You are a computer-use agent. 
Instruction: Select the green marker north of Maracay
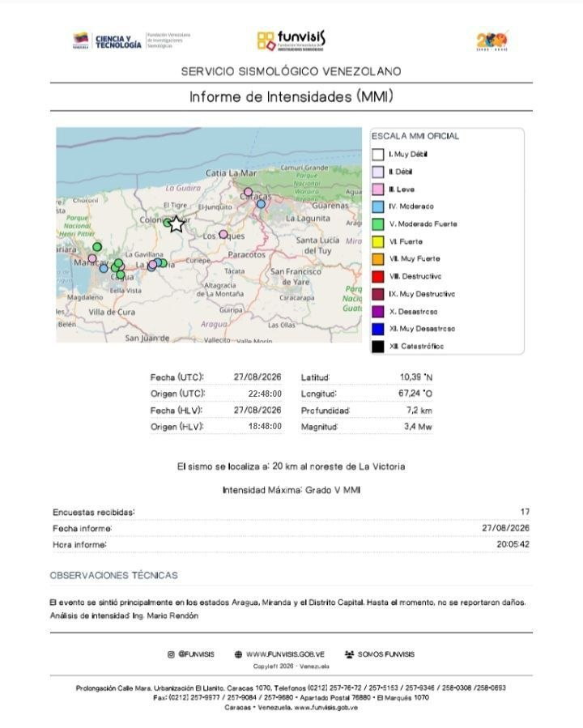coord(97,246)
